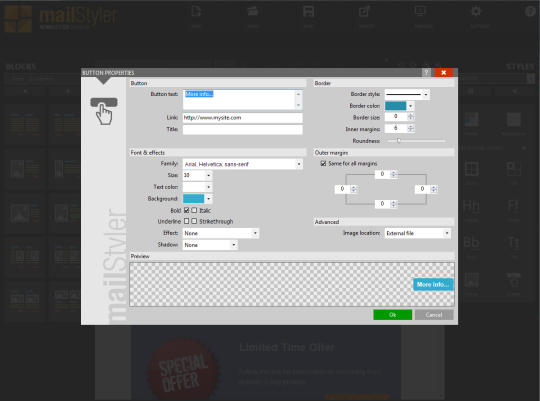Viewport: 540px width, 401px height.
Task: Click the button-with-hand icon in dialog sidebar
Action: point(104,111)
